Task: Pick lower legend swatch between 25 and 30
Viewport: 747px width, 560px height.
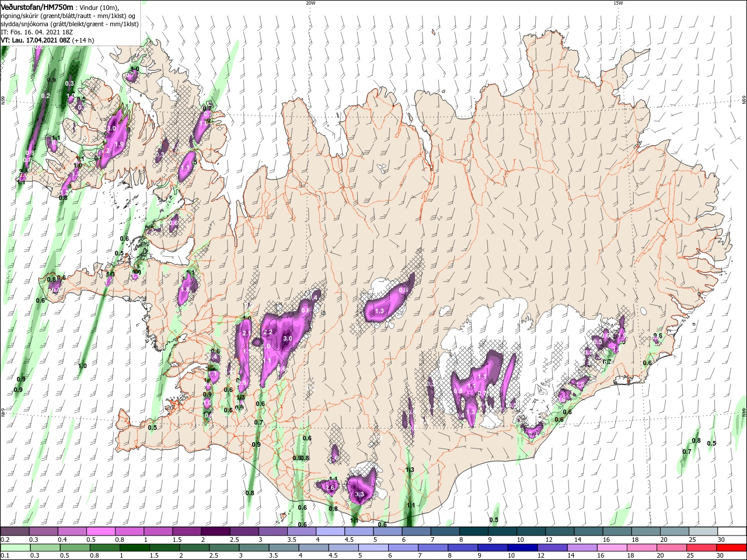Action: point(703,548)
